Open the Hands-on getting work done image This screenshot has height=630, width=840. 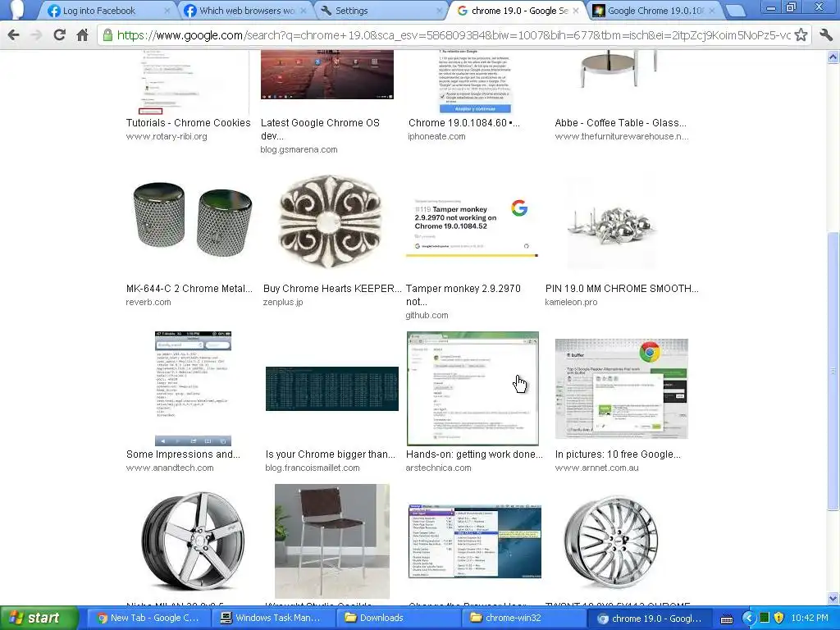click(x=472, y=388)
